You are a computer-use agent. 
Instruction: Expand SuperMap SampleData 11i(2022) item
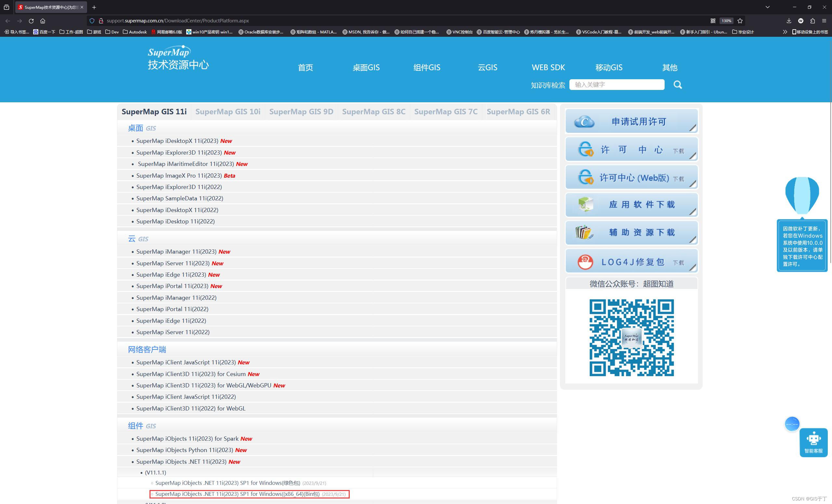pos(180,198)
